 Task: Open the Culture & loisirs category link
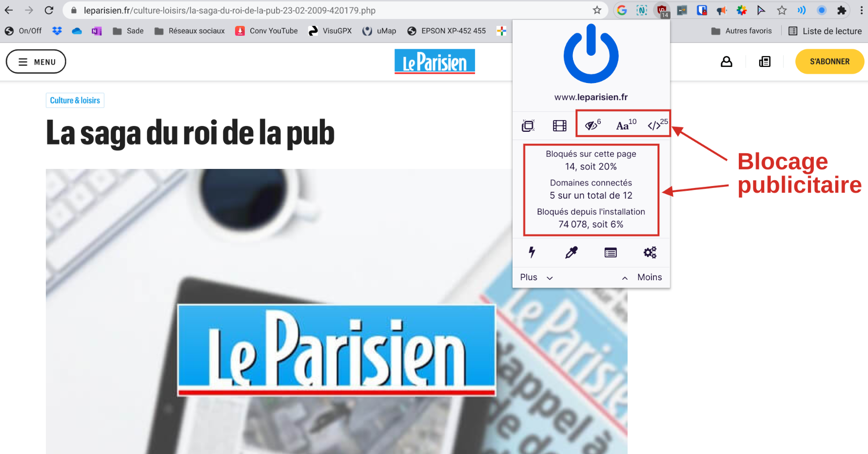[x=75, y=100]
